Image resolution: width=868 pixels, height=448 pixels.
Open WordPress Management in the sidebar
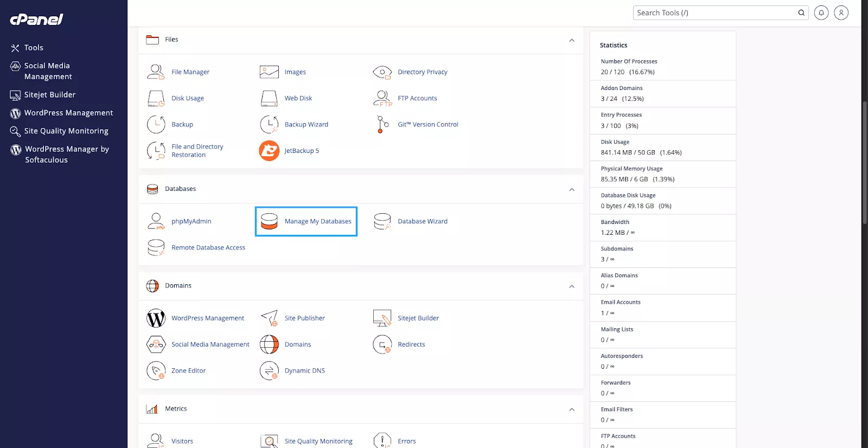tap(62, 113)
